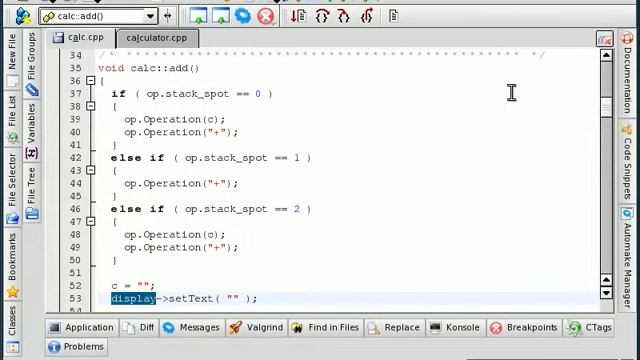640x360 pixels.
Task: Click the first build window toolbar icon
Action: (198, 16)
